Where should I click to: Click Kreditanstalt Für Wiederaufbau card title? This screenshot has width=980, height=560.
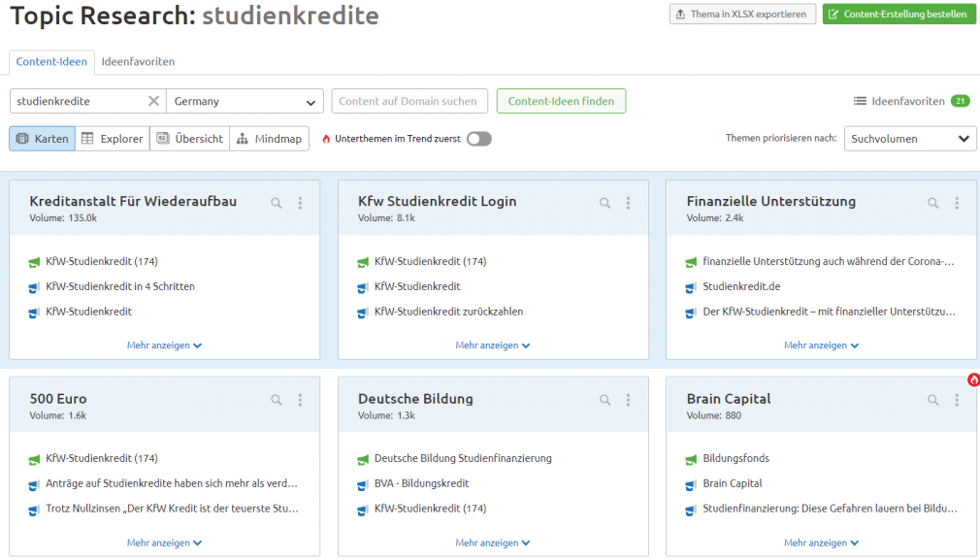pyautogui.click(x=133, y=201)
